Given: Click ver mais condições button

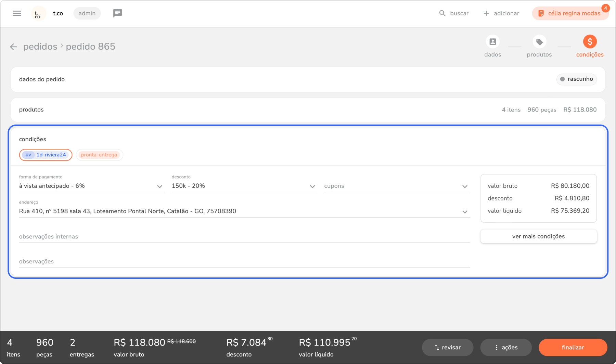Looking at the screenshot, I should point(538,236).
